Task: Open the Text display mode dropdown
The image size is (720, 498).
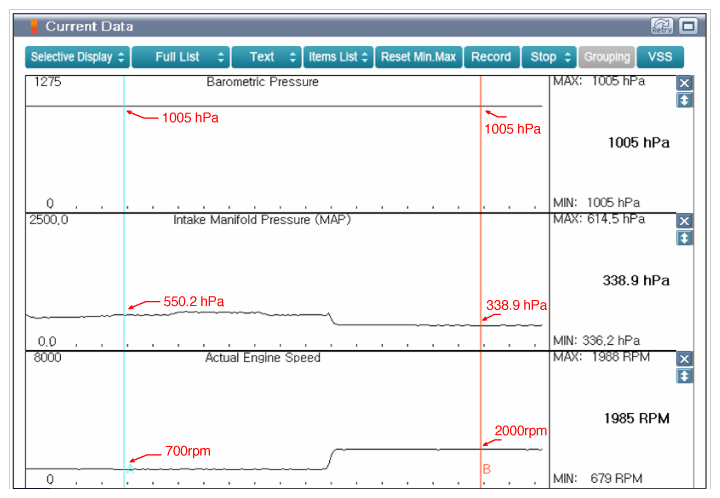Action: tap(266, 57)
